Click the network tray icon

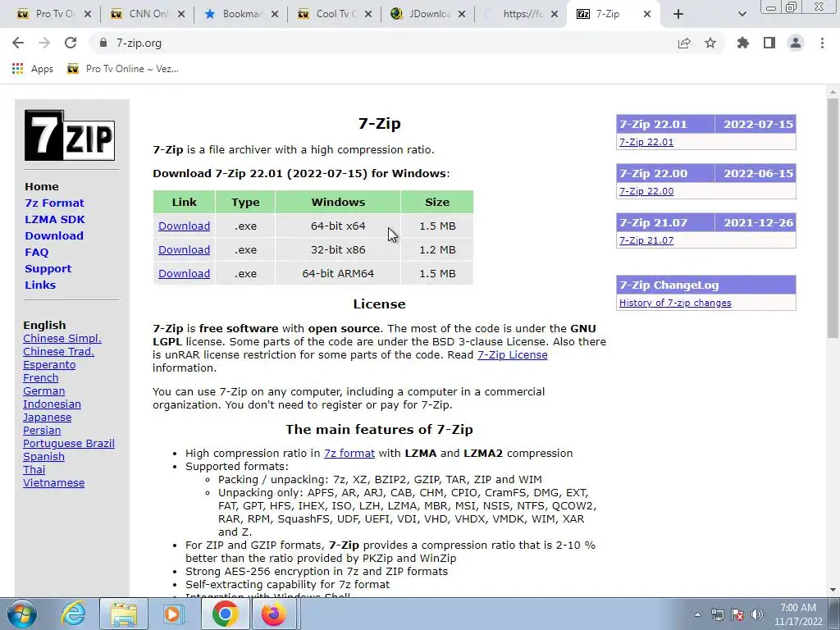coord(717,614)
